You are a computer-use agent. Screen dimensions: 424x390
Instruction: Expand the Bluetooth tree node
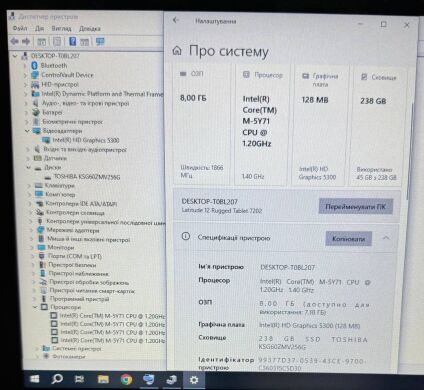tap(25, 66)
